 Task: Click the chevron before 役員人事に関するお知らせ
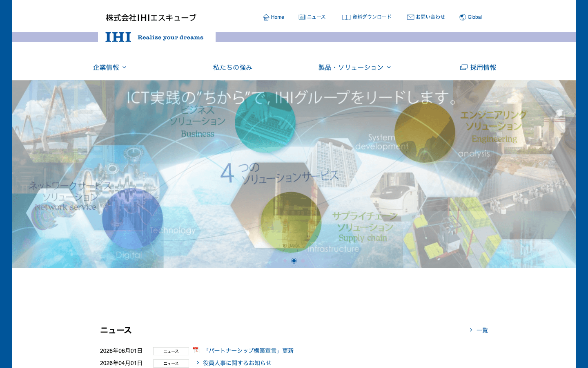[198, 363]
